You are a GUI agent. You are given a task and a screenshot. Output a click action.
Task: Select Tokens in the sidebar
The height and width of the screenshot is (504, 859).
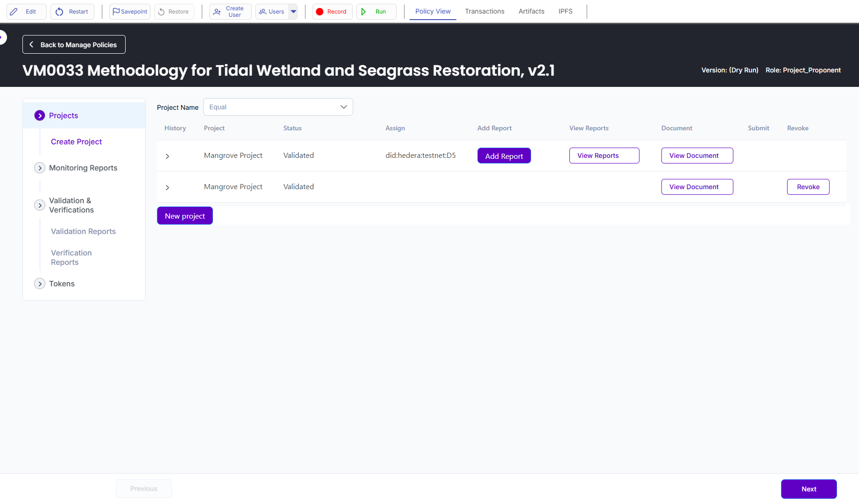tap(62, 284)
